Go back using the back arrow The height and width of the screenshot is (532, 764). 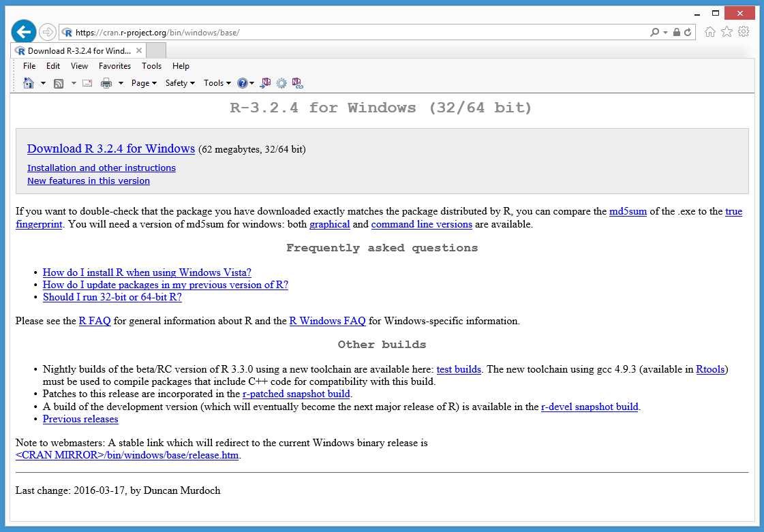click(x=23, y=31)
